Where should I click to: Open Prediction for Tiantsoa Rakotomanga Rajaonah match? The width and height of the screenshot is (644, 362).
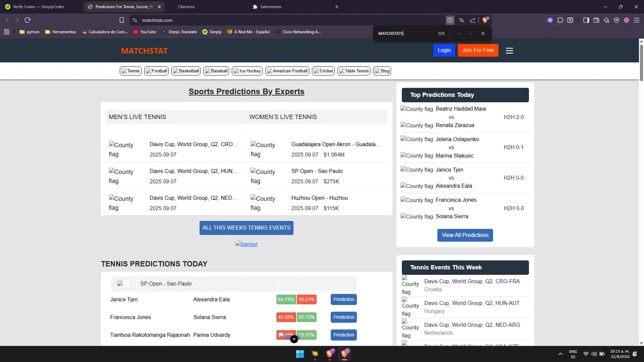(343, 335)
